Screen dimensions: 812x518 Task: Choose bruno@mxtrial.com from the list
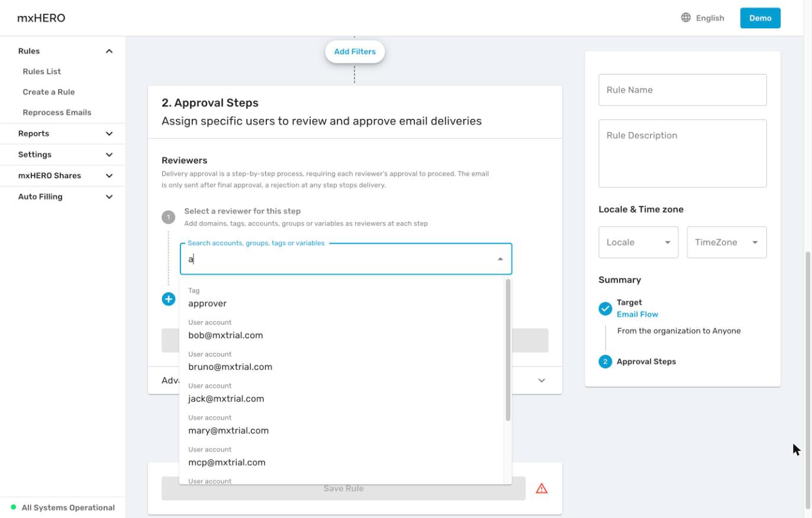click(341, 361)
